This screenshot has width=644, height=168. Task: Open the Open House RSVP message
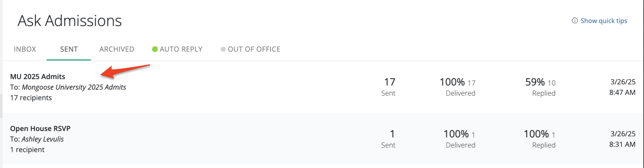tap(40, 128)
